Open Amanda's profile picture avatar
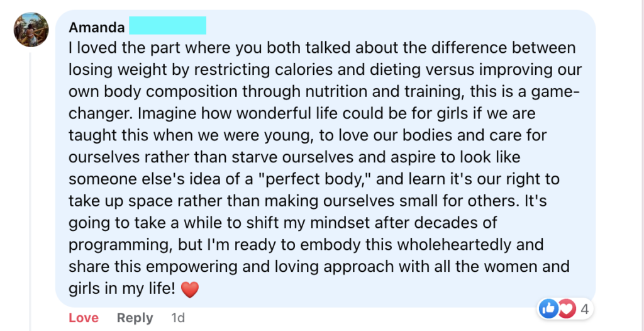The width and height of the screenshot is (644, 331). tap(31, 30)
